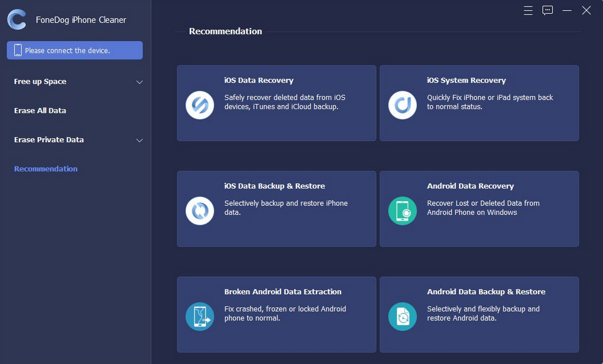Minimize the FoneDog window
The height and width of the screenshot is (364, 603).
(567, 10)
